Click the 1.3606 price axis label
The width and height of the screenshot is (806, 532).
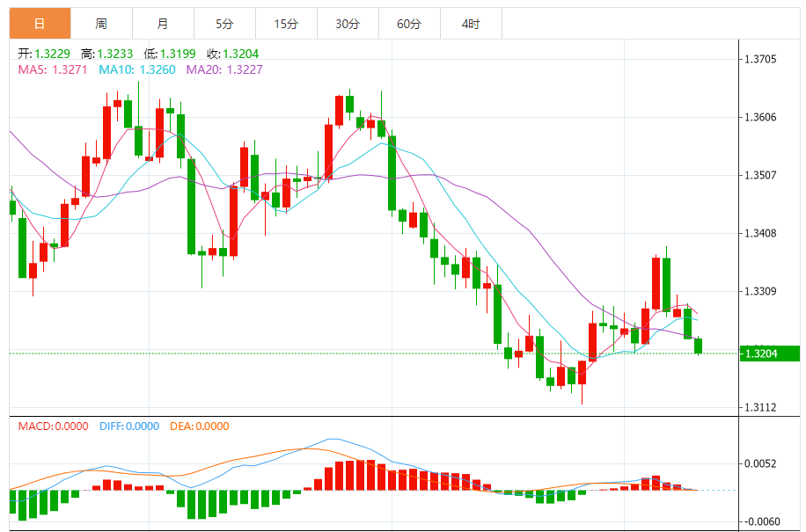pos(761,118)
